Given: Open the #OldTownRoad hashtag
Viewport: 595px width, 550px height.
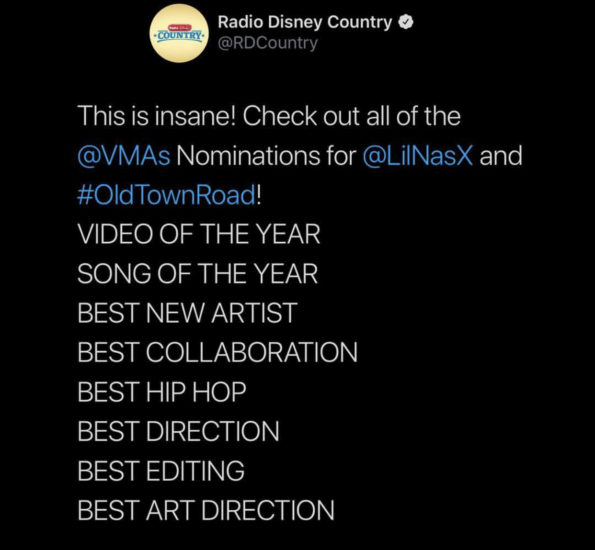Looking at the screenshot, I should click(x=167, y=195).
